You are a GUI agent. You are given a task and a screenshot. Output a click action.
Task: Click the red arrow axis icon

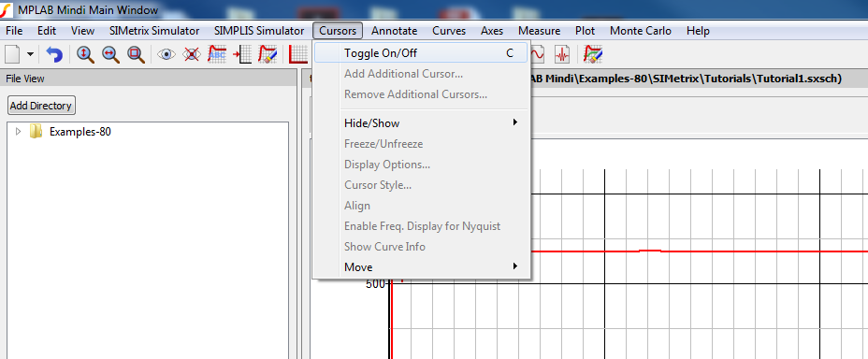click(242, 54)
